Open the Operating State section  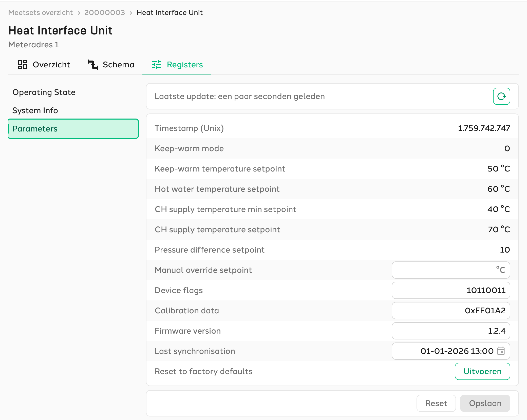coord(73,92)
